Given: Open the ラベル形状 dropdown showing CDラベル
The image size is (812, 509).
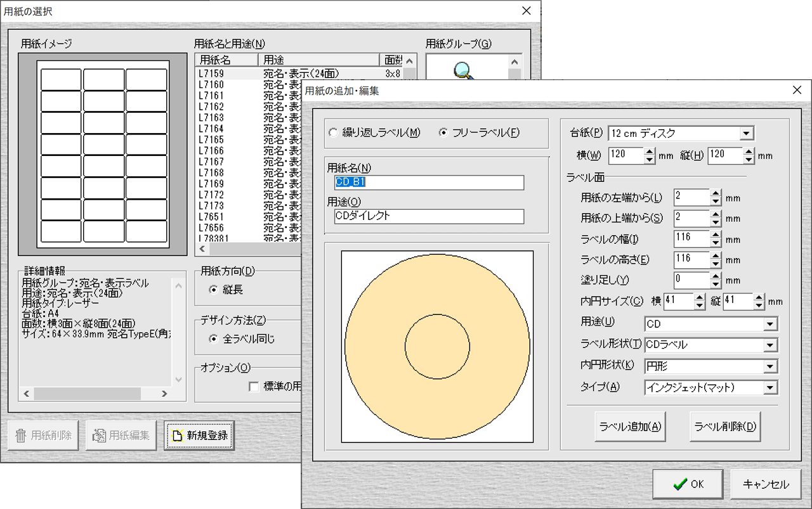Looking at the screenshot, I should click(771, 345).
